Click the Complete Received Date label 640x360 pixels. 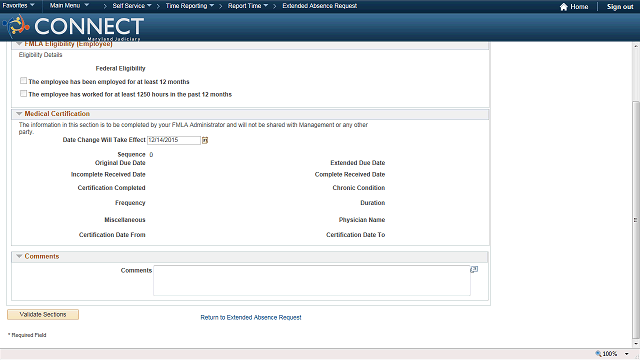pyautogui.click(x=350, y=175)
